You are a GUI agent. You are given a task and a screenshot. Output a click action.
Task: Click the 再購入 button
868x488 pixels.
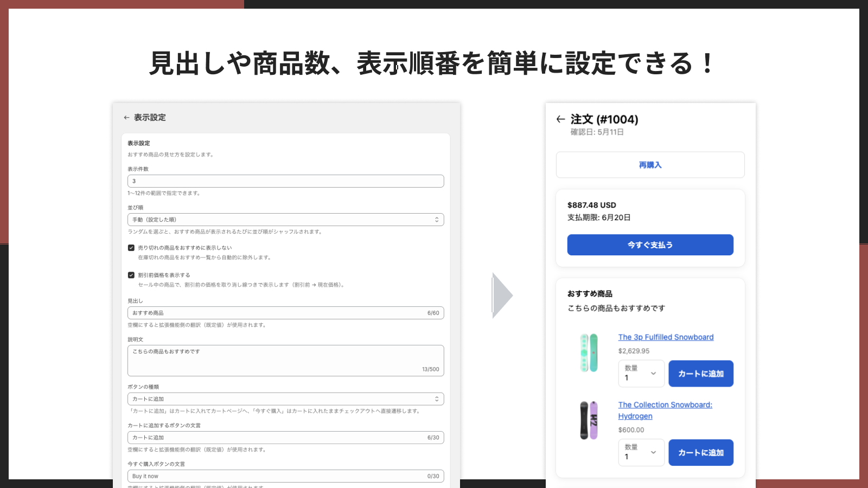click(650, 165)
